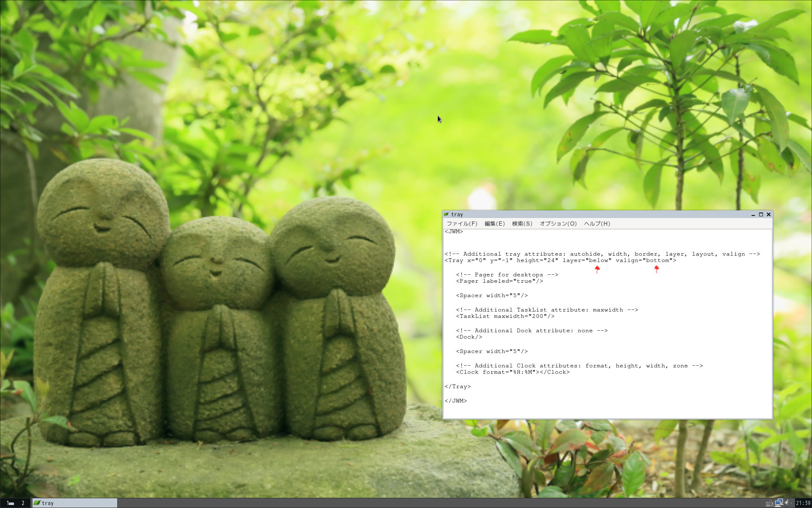Click the 'Additional tray attributes' comment line
The height and width of the screenshot is (508, 812).
tap(602, 254)
